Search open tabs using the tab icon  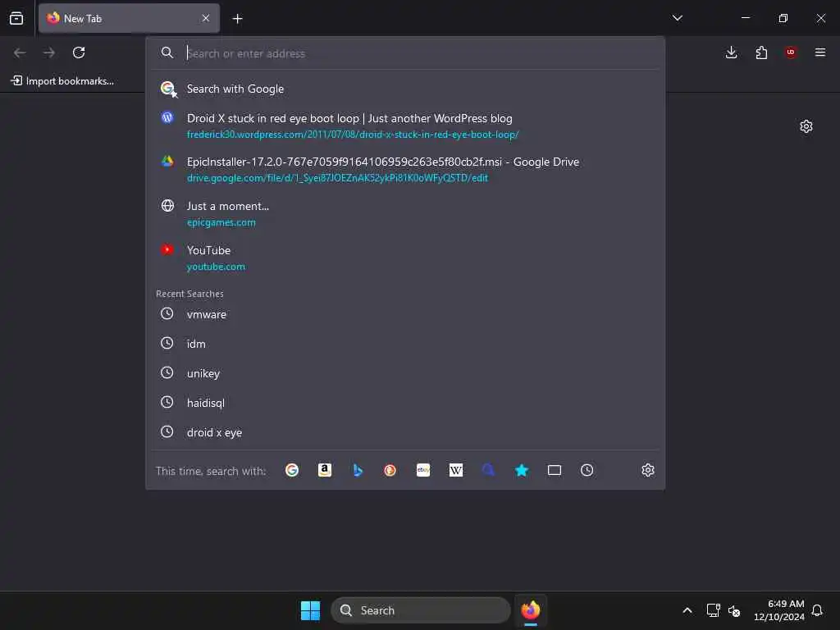point(555,470)
